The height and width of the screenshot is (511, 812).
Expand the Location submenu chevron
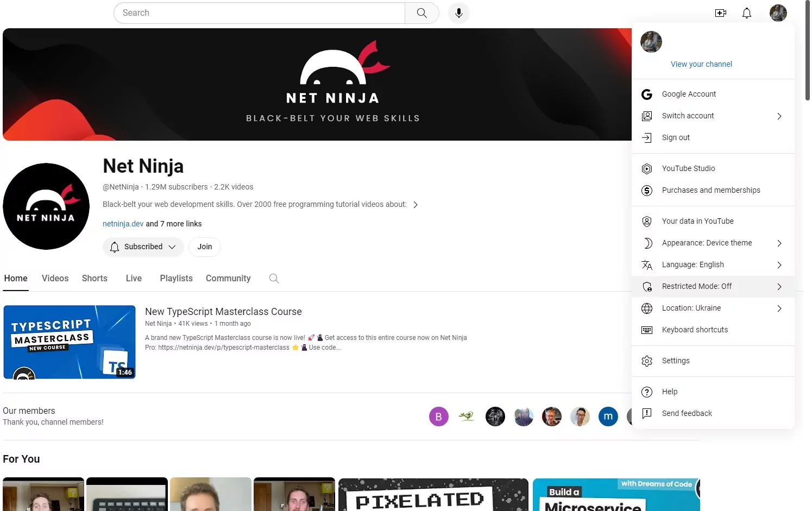(779, 308)
